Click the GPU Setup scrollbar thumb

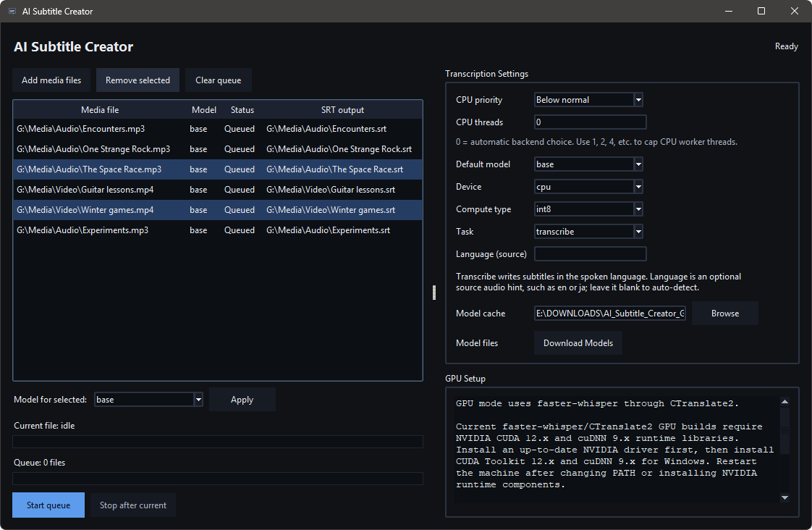click(x=784, y=431)
